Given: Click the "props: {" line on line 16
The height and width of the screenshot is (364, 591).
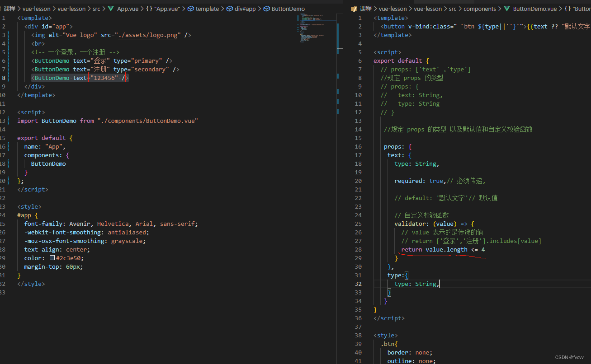Looking at the screenshot, I should pos(398,146).
